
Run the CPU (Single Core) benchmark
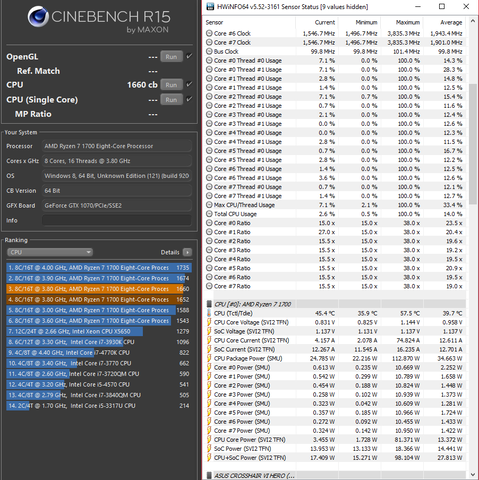pos(171,100)
